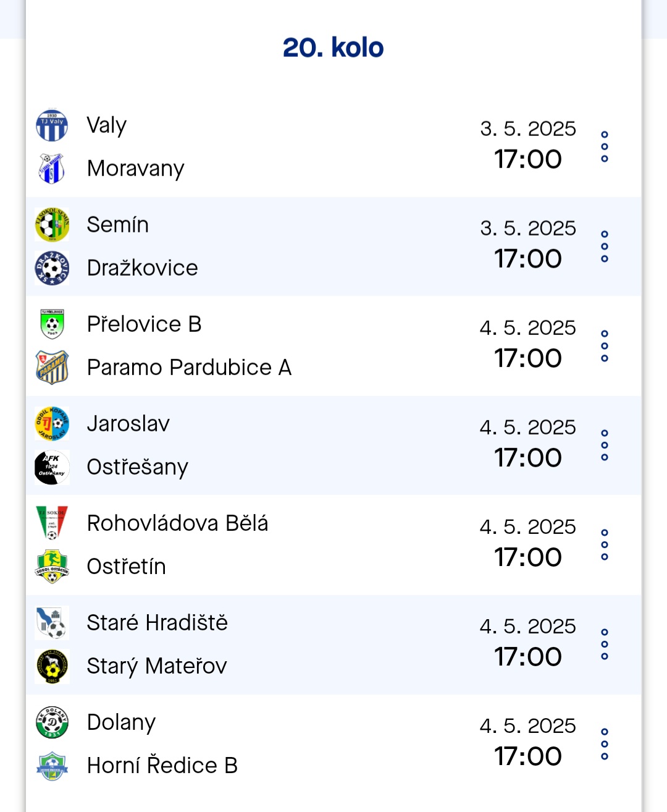Open the Staré Hradiště team link

[157, 623]
